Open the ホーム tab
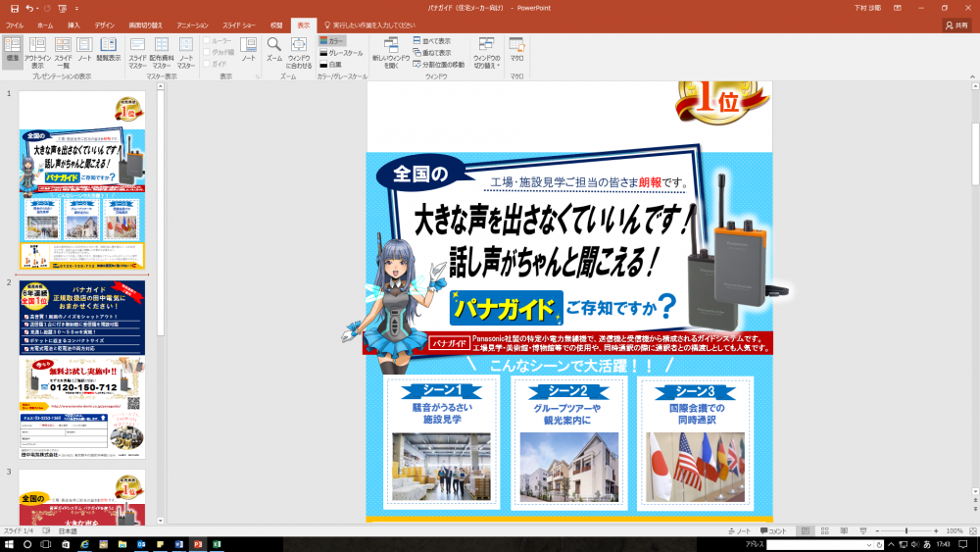The image size is (980, 552). 45,25
